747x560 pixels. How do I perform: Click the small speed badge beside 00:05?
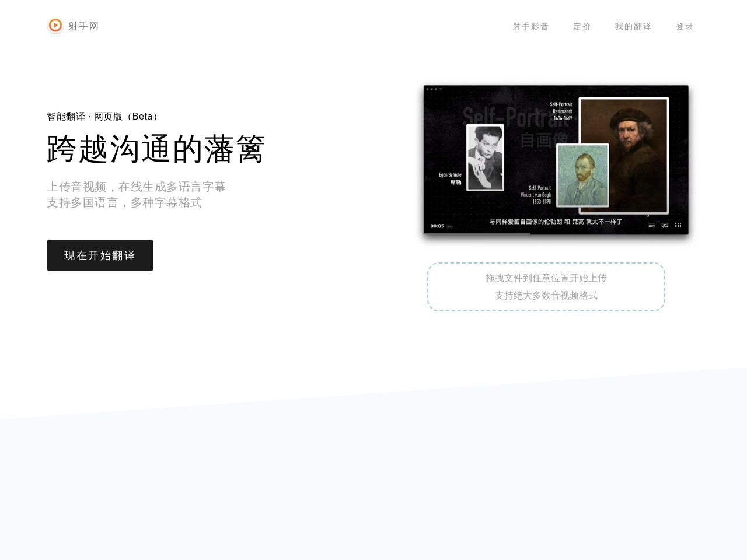pyautogui.click(x=449, y=226)
